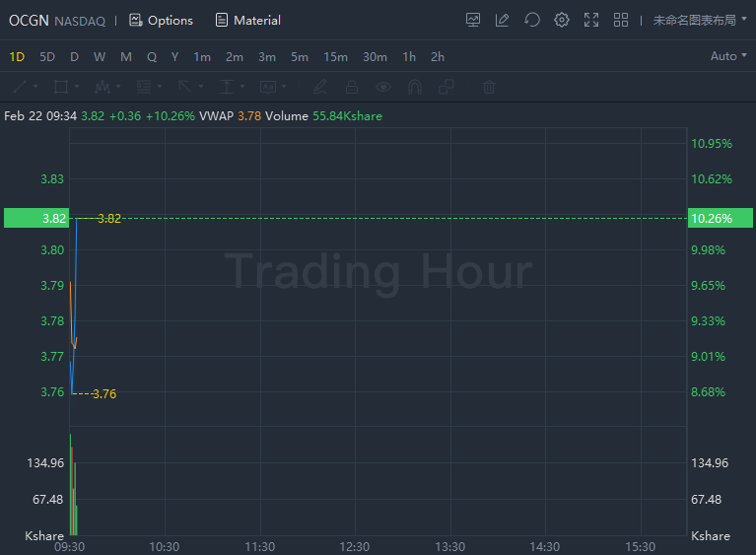The image size is (756, 555).
Task: Click the 3.76 low price marker
Action: click(x=104, y=394)
